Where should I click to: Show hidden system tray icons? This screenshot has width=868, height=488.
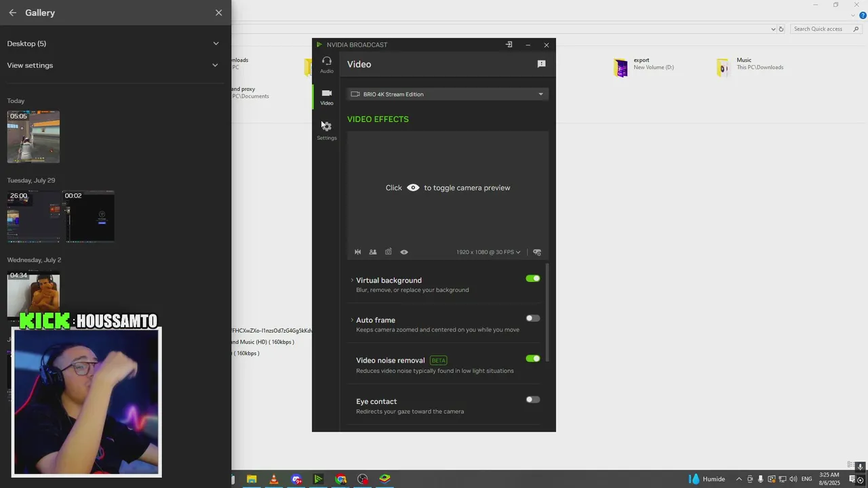[x=739, y=479]
